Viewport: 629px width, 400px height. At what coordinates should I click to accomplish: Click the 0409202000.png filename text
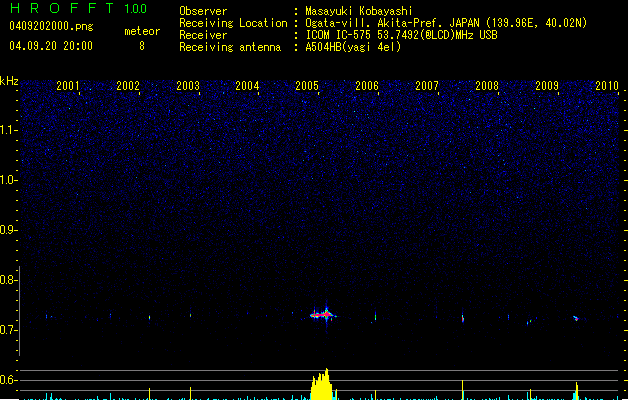pyautogui.click(x=50, y=25)
